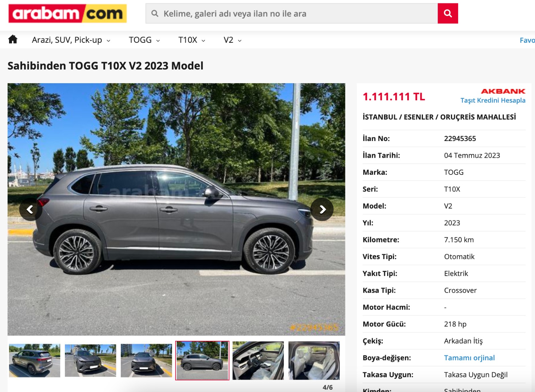The height and width of the screenshot is (392, 535).
Task: Open the arabam.com logo
Action: (68, 13)
